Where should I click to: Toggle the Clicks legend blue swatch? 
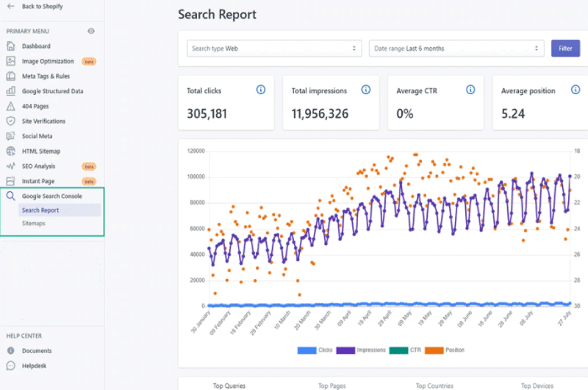(x=306, y=350)
